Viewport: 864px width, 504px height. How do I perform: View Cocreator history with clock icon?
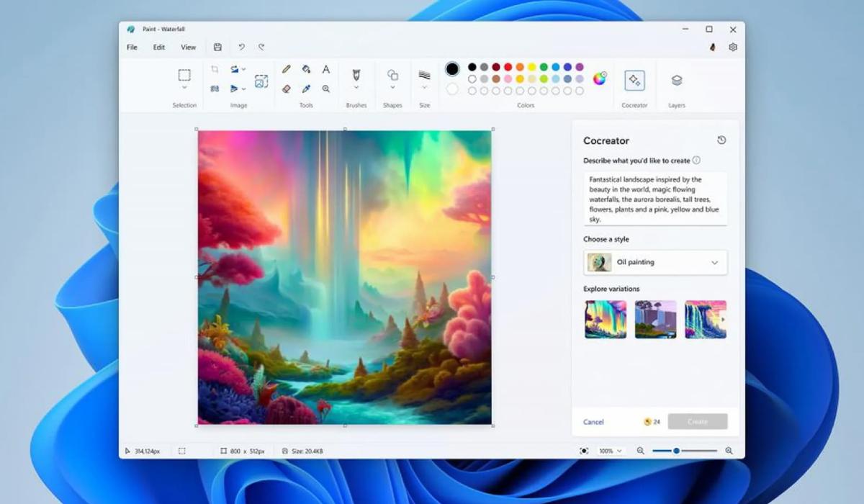click(x=721, y=140)
